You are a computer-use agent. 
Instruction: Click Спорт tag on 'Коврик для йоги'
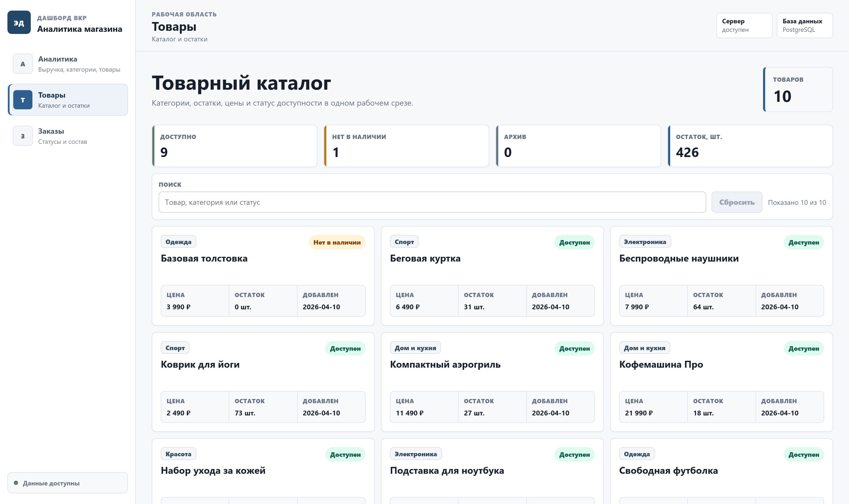pyautogui.click(x=175, y=348)
